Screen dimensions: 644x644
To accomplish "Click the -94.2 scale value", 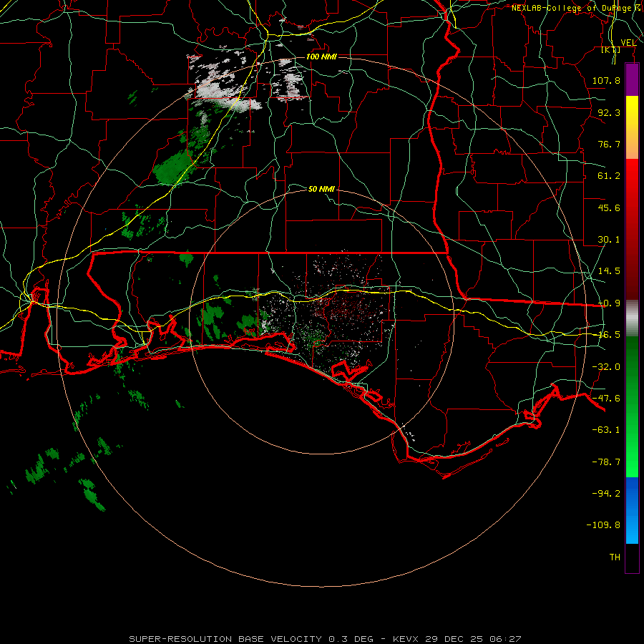I will [x=606, y=493].
